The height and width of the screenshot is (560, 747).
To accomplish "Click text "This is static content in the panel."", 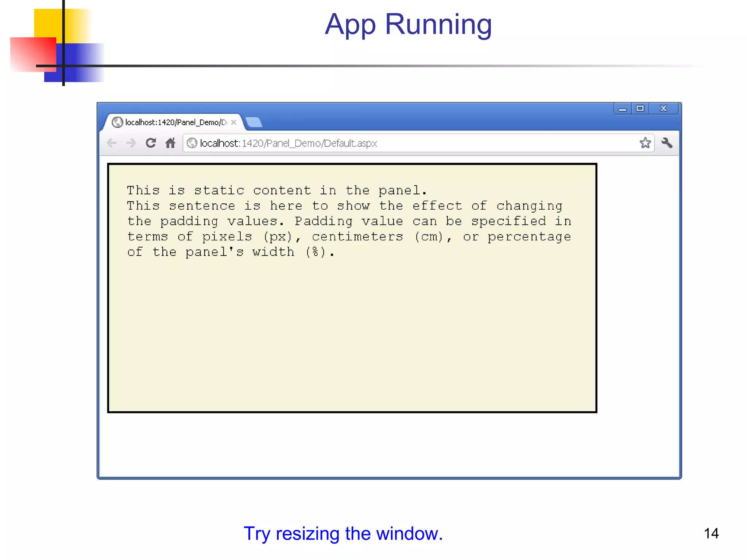I will (277, 190).
